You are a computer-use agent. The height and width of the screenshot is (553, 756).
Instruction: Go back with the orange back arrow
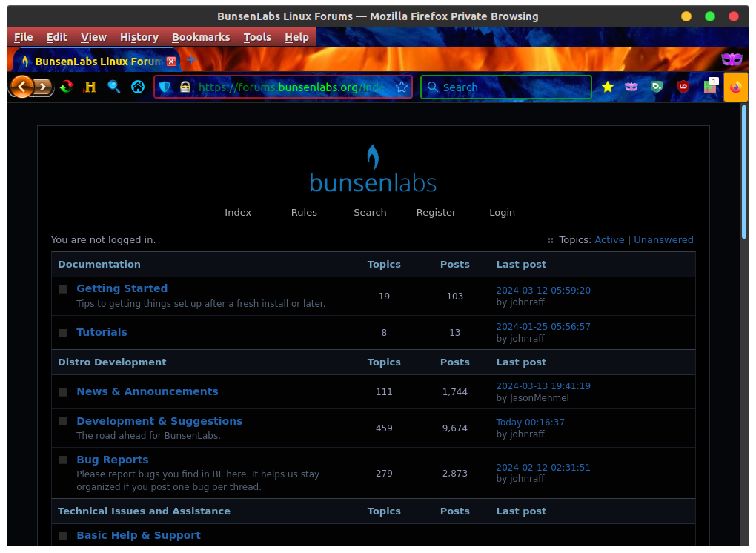click(x=21, y=87)
